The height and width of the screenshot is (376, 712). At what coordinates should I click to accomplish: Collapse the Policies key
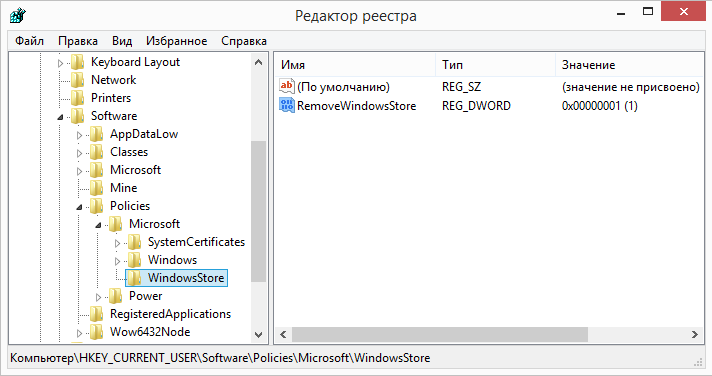point(79,207)
